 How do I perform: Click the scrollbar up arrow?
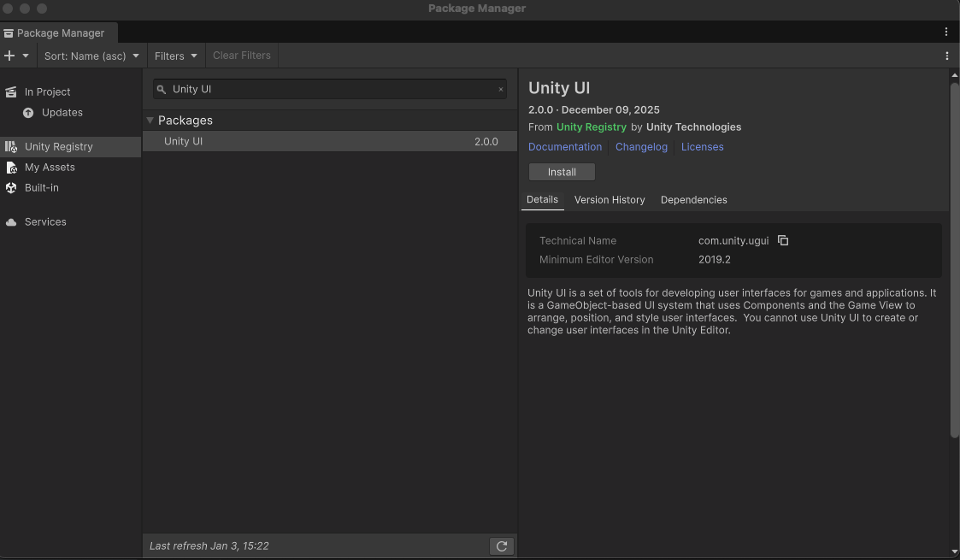point(955,74)
